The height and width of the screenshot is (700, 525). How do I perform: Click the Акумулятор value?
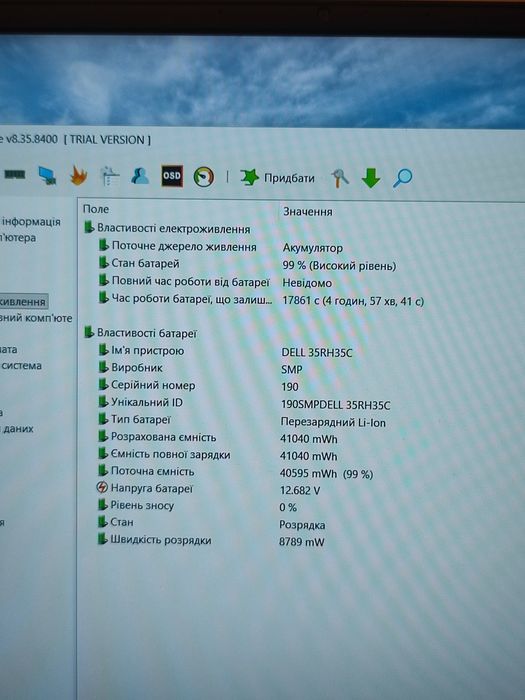coord(312,248)
